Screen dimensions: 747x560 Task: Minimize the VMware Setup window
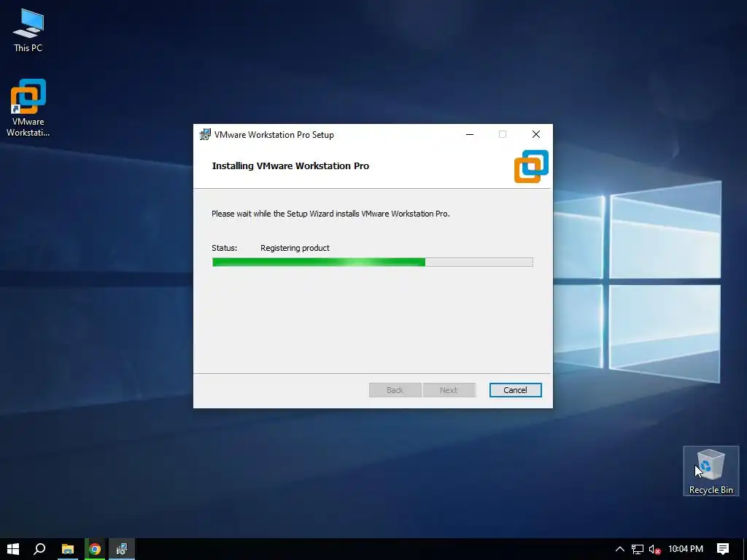[x=470, y=135]
